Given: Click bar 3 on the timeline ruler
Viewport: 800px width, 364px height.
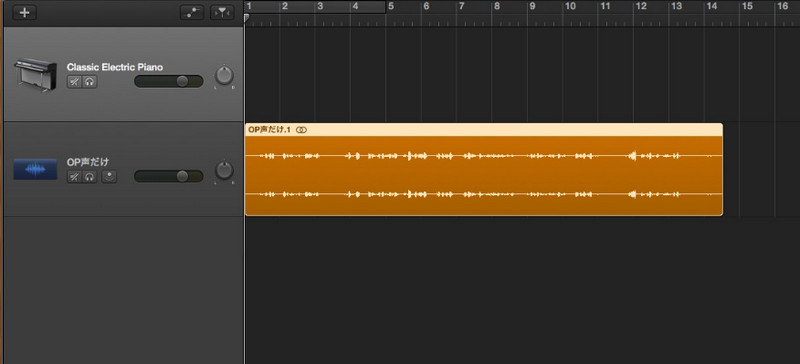Looking at the screenshot, I should tap(320, 7).
